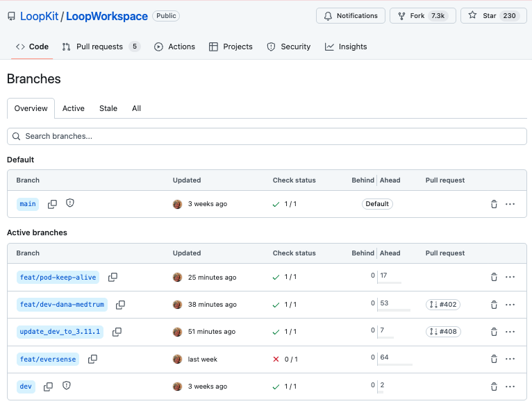Click the '25 minutes ago' timestamp
The height and width of the screenshot is (406, 532).
tap(213, 278)
